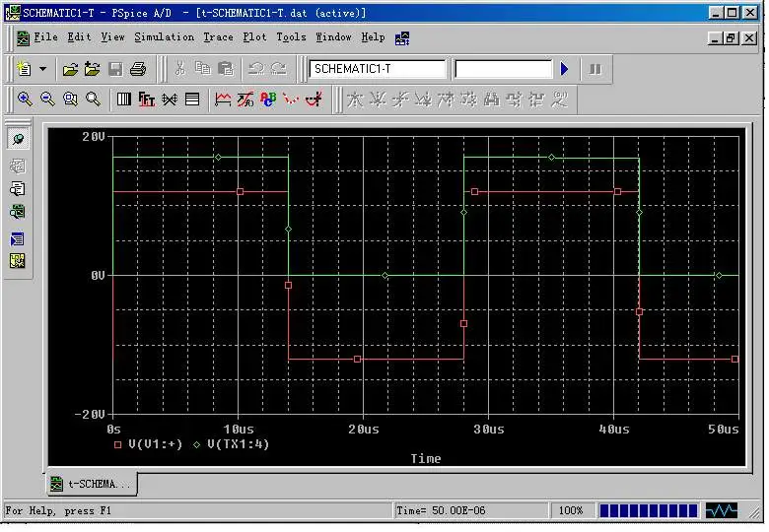Click the Time x-axis title

[426, 459]
